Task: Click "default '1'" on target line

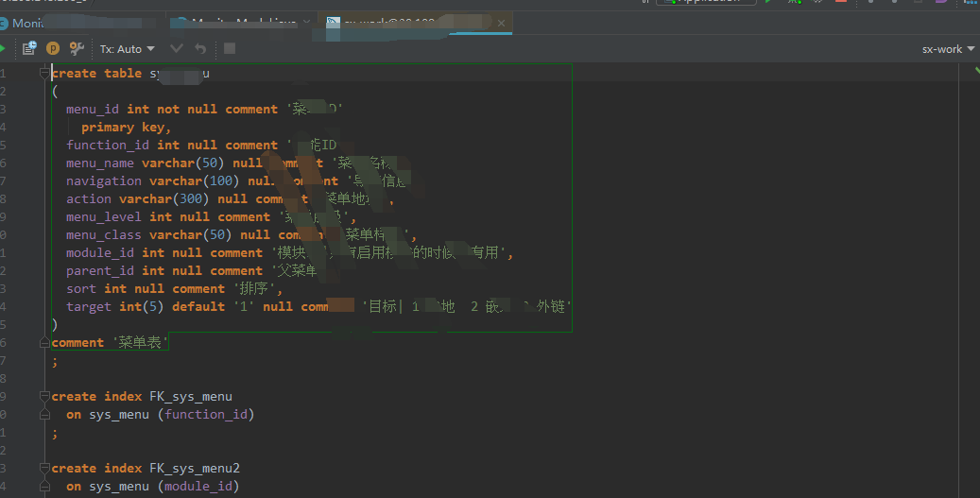Action: pyautogui.click(x=214, y=307)
